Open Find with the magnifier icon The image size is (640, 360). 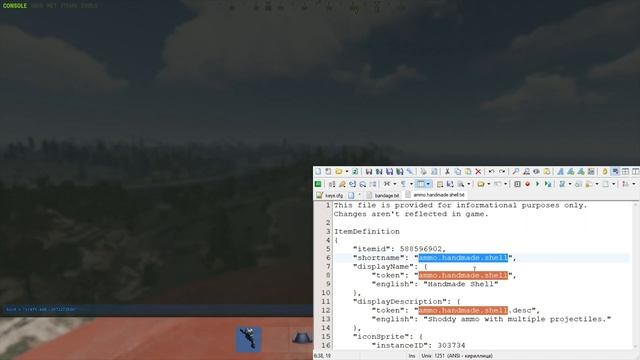click(x=516, y=171)
